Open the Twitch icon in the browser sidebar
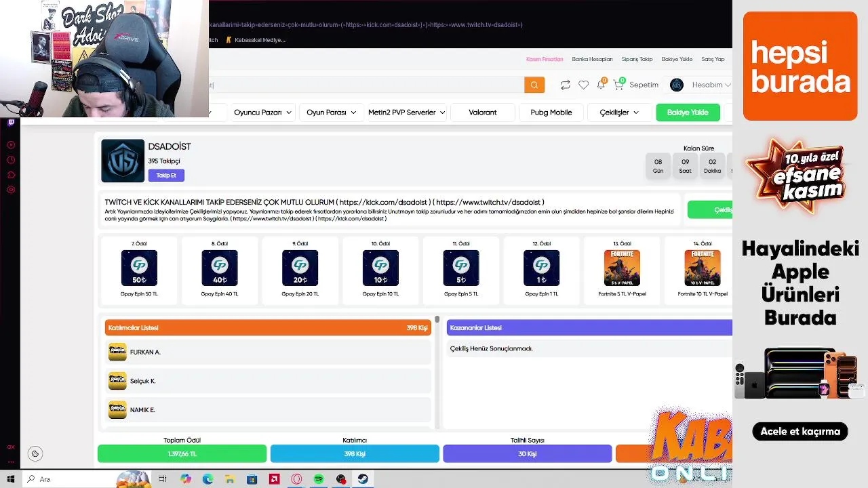Viewport: 868px width, 488px height. 11,123
